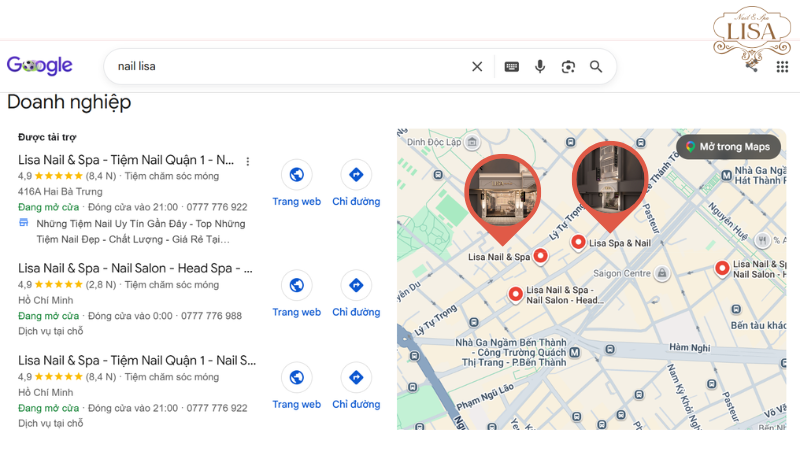Click the Nhà Hát Thành Phố metro M icon

click(726, 175)
